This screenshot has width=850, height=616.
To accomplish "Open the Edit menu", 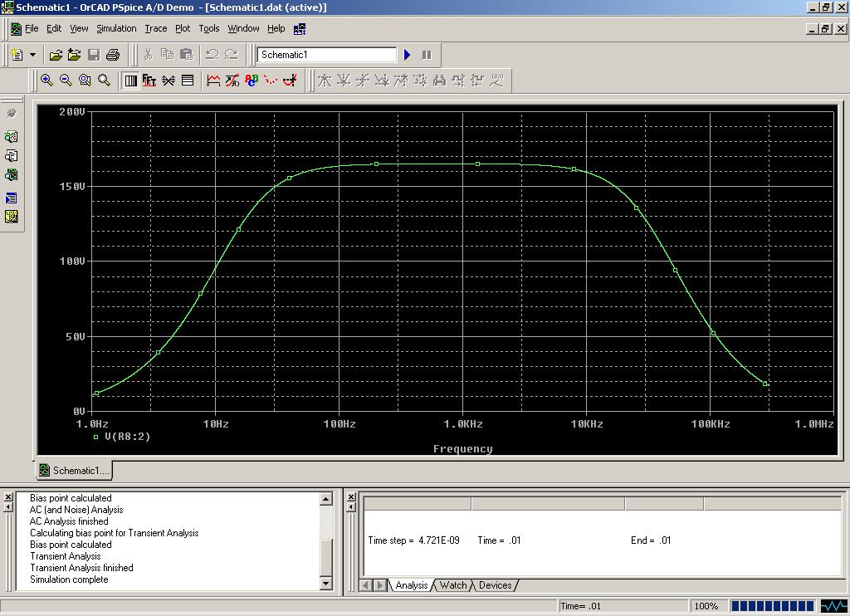I will coord(54,29).
